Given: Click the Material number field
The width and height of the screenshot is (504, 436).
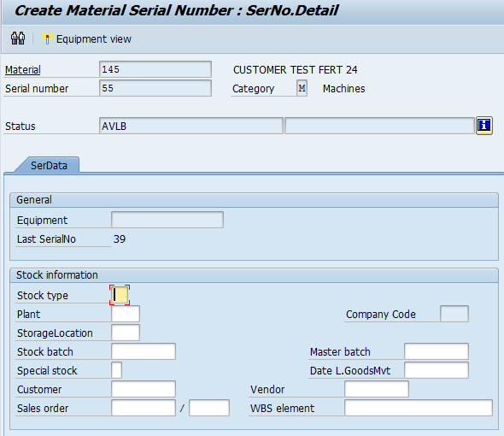Looking at the screenshot, I should (155, 69).
